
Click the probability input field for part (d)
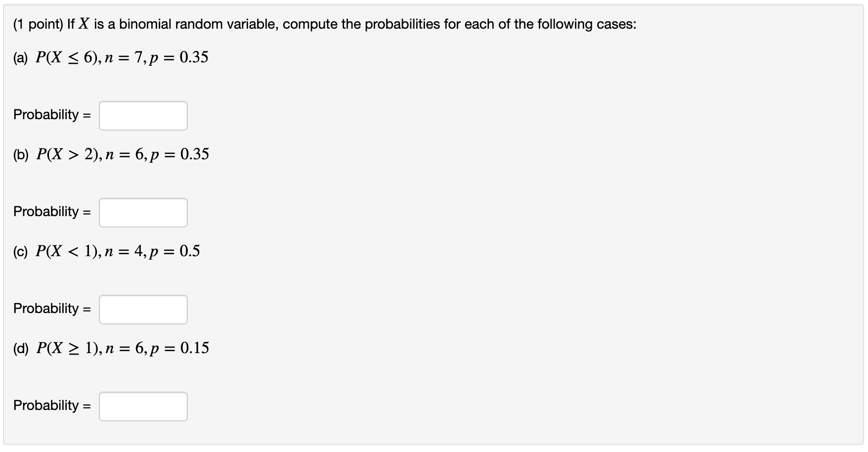[143, 406]
